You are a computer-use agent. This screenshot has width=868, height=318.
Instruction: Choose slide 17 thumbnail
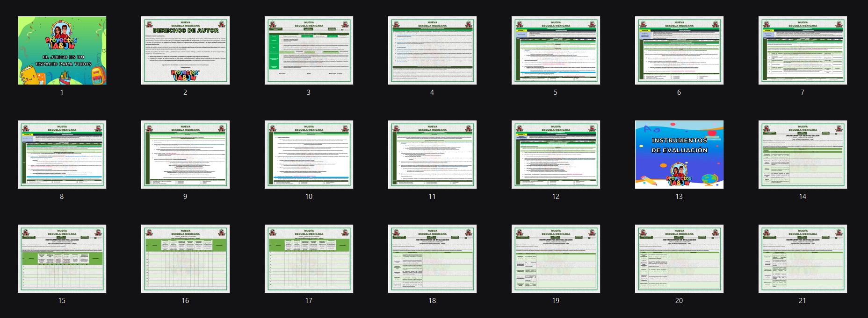pos(309,259)
